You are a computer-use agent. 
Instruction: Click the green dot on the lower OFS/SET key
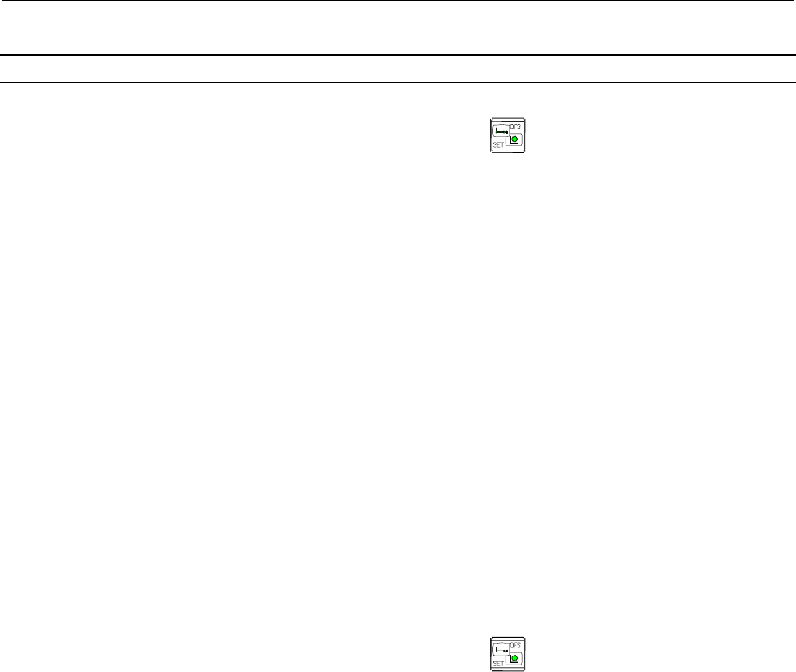pyautogui.click(x=515, y=658)
